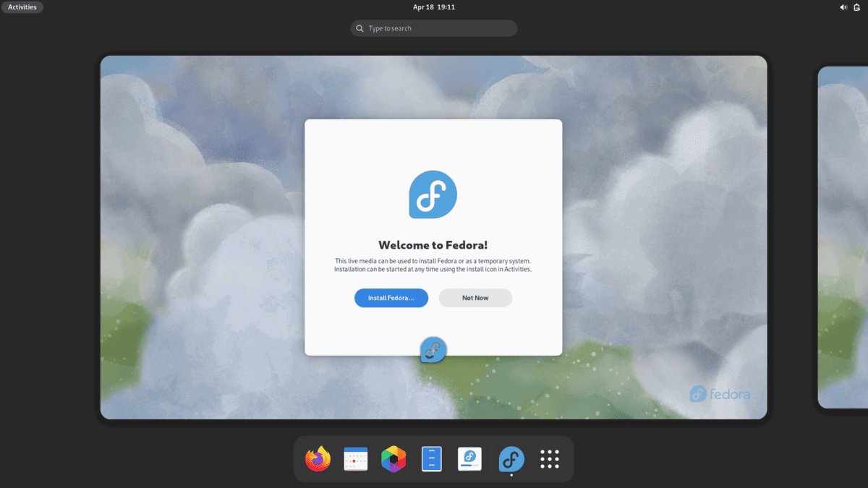The height and width of the screenshot is (488, 868).
Task: Open the volume indicator in the top bar
Action: tap(843, 7)
